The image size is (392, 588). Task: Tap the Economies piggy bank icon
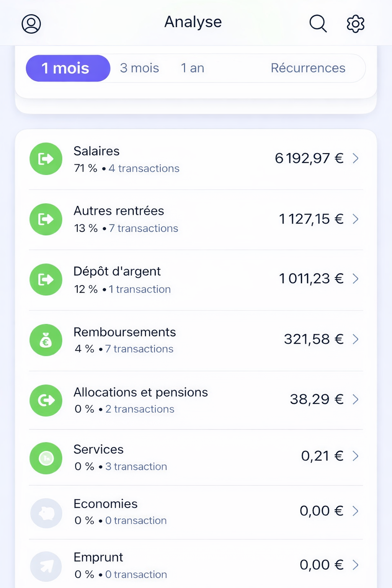click(x=46, y=513)
